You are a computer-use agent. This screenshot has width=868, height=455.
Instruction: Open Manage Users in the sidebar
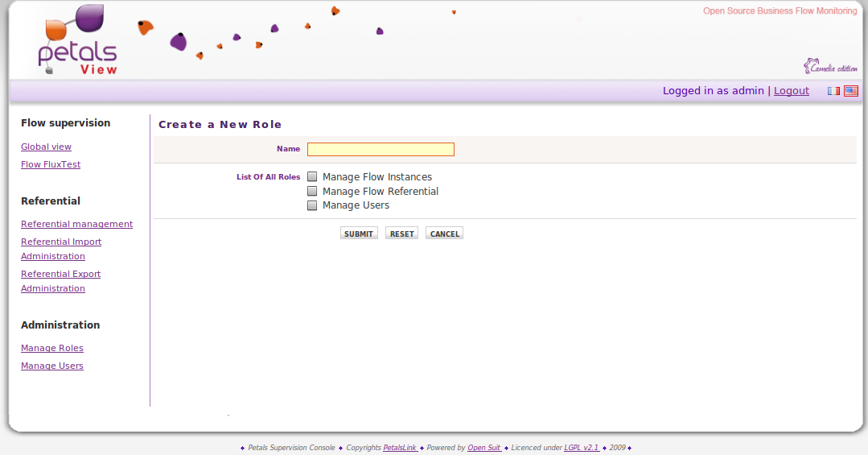coord(52,366)
